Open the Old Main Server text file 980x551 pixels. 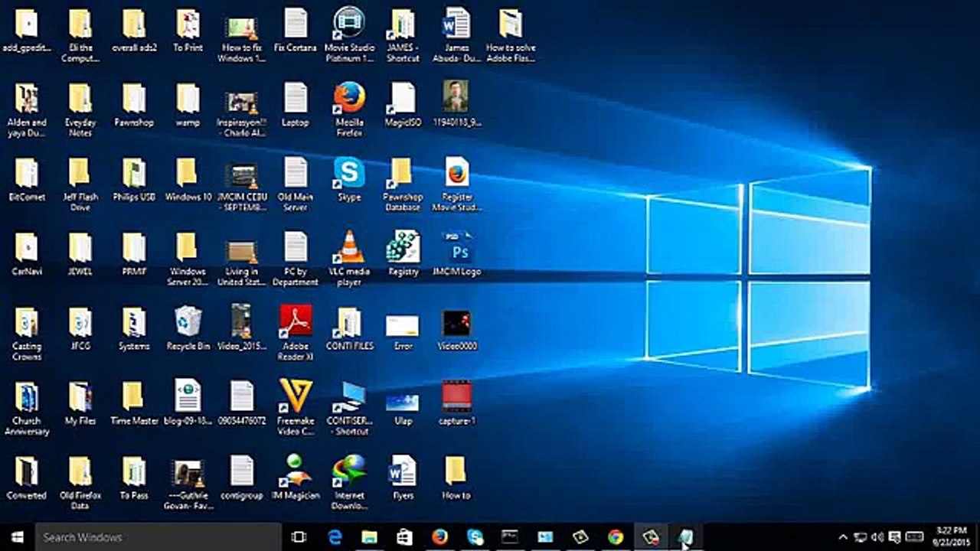tap(296, 184)
